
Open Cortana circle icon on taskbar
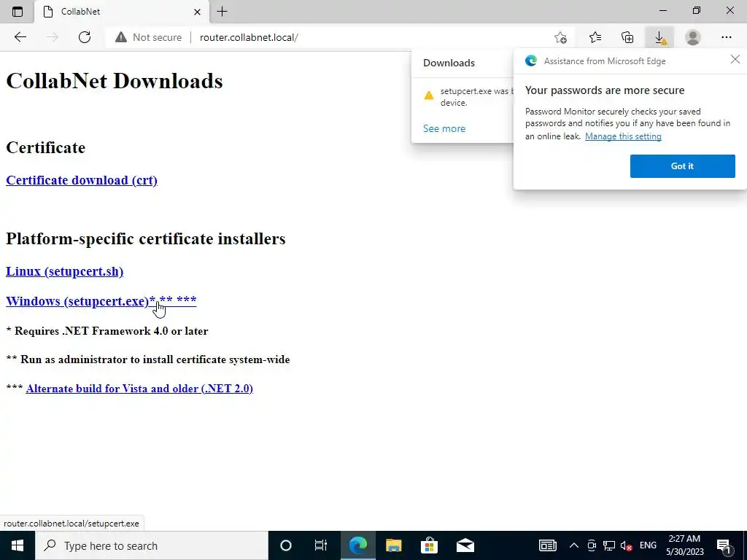[x=285, y=545]
